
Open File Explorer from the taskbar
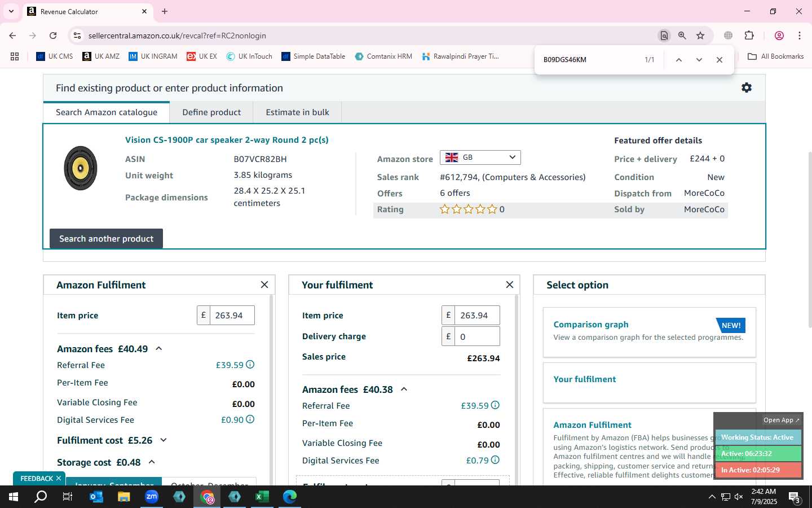(x=123, y=497)
